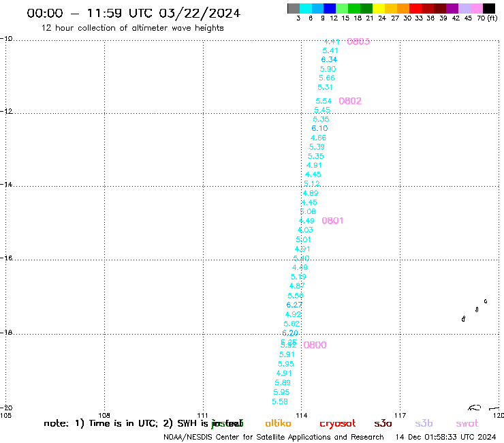
Task: Select the lavender s3b satellite label
Action: pos(424,423)
